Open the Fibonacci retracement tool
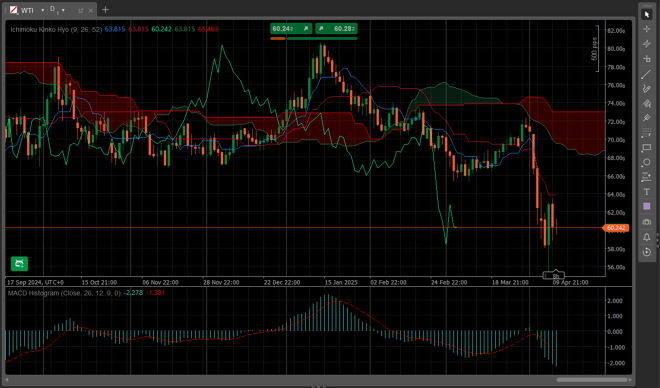Screen dimensions: 660x388 coord(647,133)
